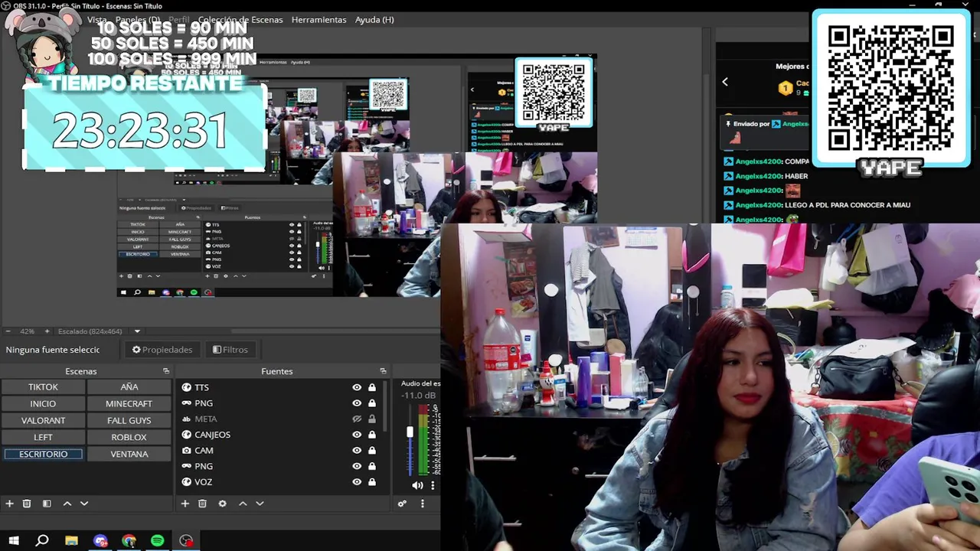Image resolution: width=980 pixels, height=551 pixels.
Task: Open the Escalado preview scaling dropdown
Action: point(137,331)
